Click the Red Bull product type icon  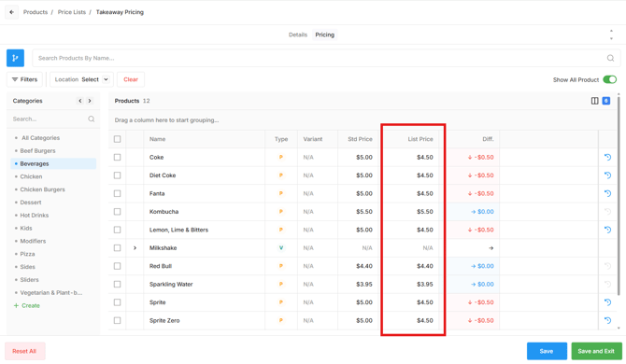(x=281, y=266)
